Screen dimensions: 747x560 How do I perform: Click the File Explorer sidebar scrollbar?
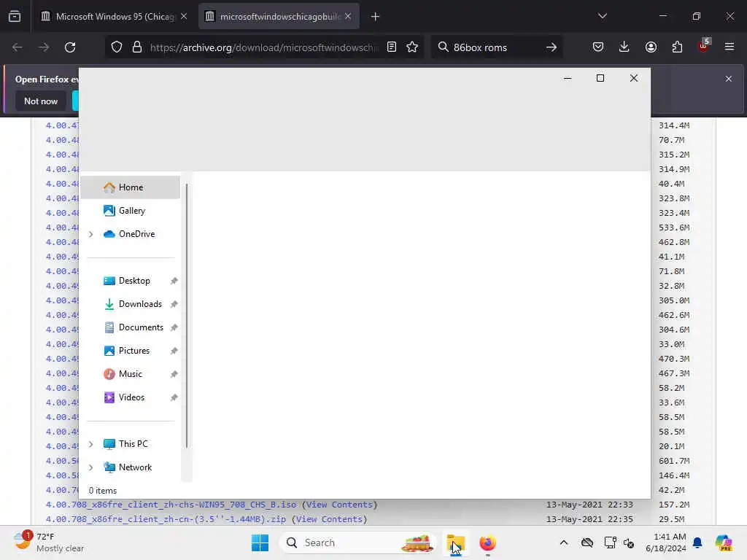pos(187,315)
